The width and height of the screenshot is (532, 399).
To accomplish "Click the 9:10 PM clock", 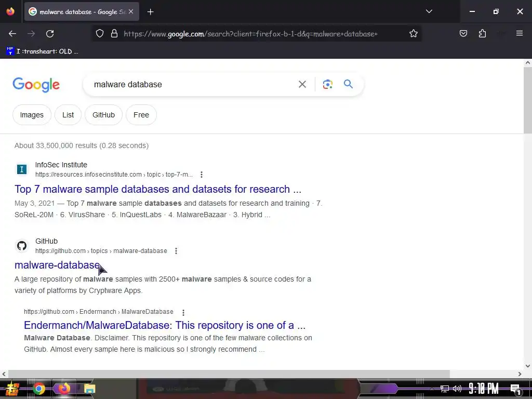I will (484, 389).
